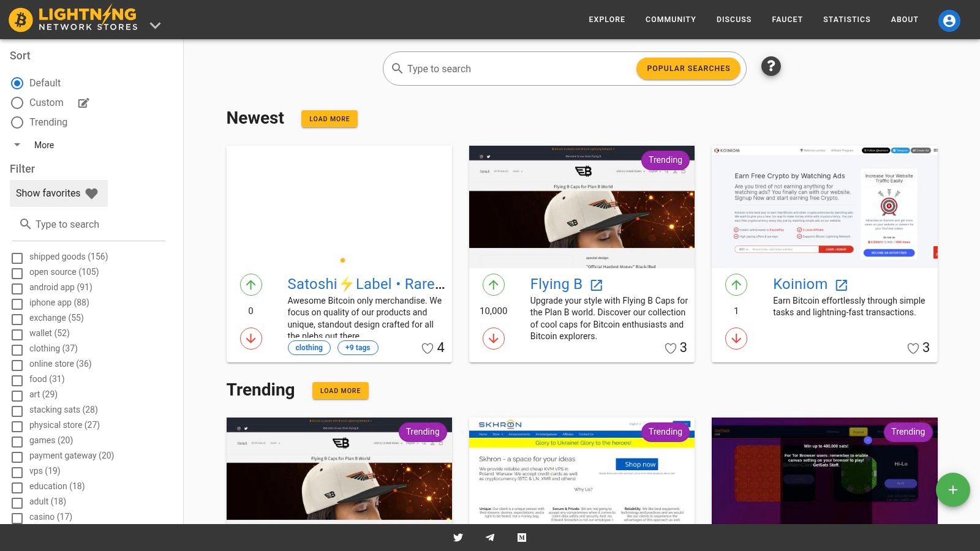Select the Trending sort option
The width and height of the screenshot is (980, 551).
coord(17,122)
